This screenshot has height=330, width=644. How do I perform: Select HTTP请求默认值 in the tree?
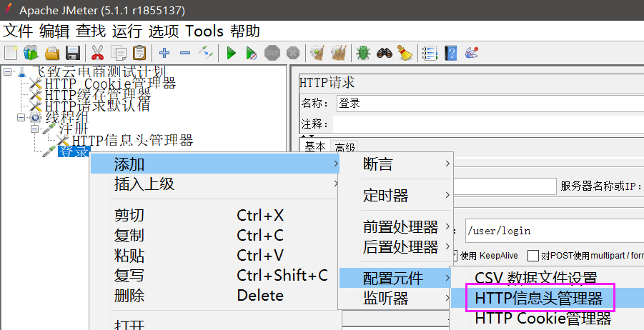click(x=98, y=106)
